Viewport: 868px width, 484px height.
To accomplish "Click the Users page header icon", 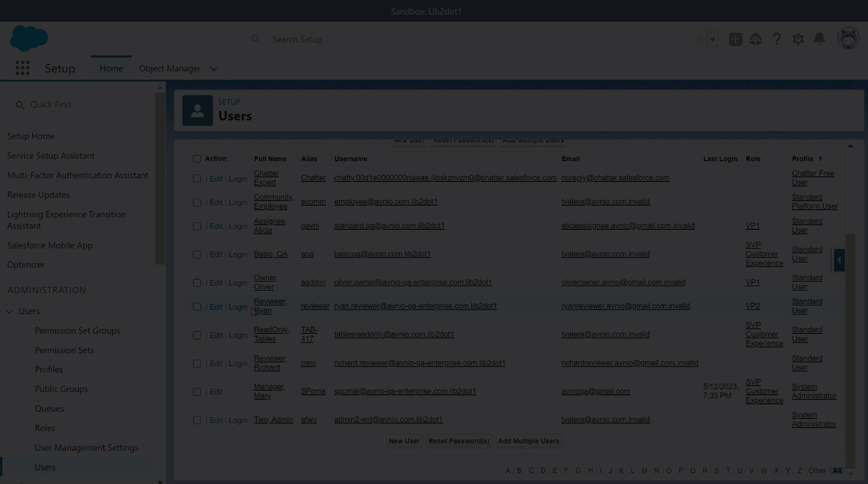I will pos(197,110).
